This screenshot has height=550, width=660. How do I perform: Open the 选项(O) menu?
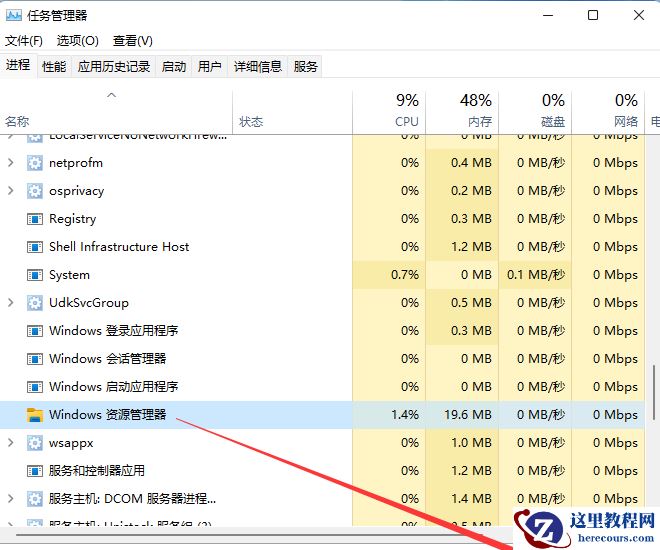(77, 41)
